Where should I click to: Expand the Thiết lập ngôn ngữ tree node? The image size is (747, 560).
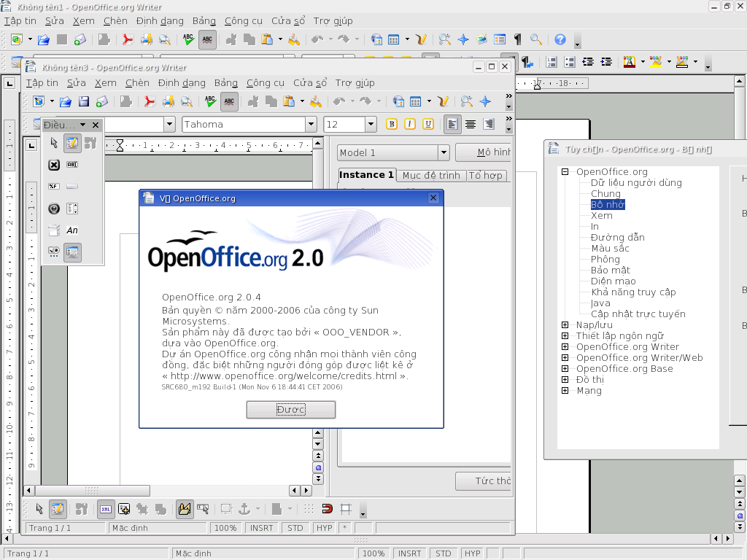tap(565, 335)
